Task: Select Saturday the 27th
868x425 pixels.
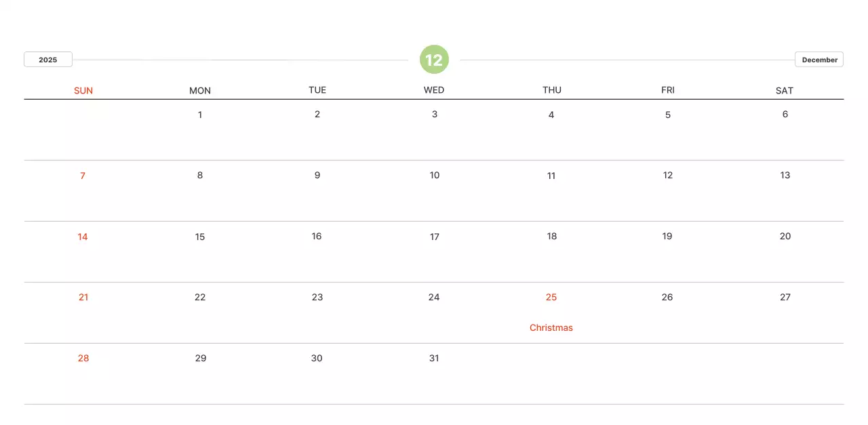Action: [x=785, y=298]
